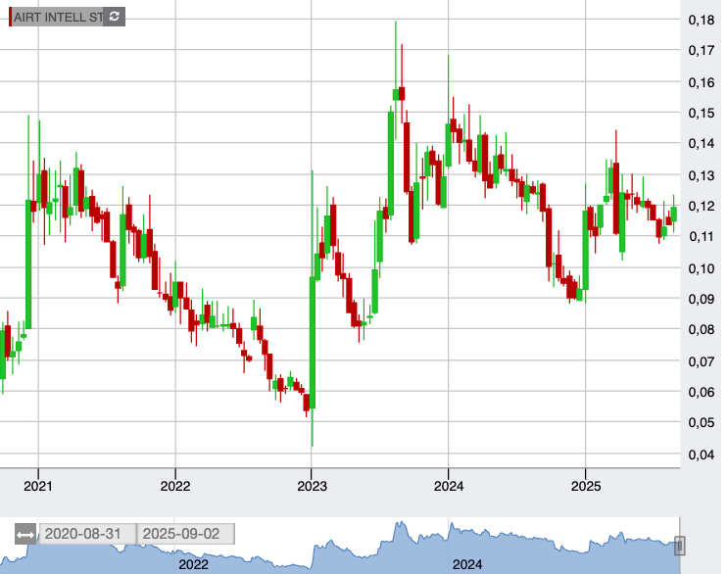Click the 2024 x-axis label on main chart

point(449,486)
